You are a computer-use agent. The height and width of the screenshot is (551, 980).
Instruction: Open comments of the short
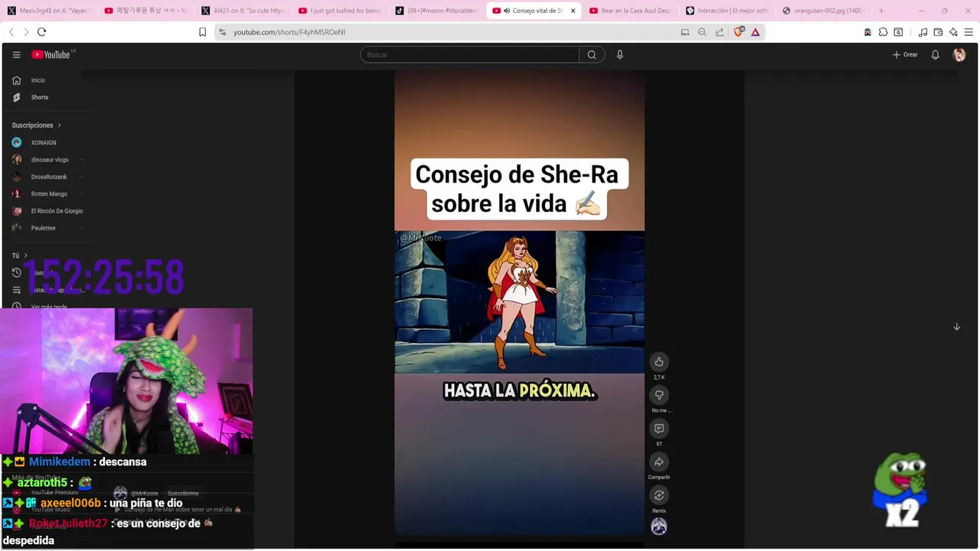(658, 429)
